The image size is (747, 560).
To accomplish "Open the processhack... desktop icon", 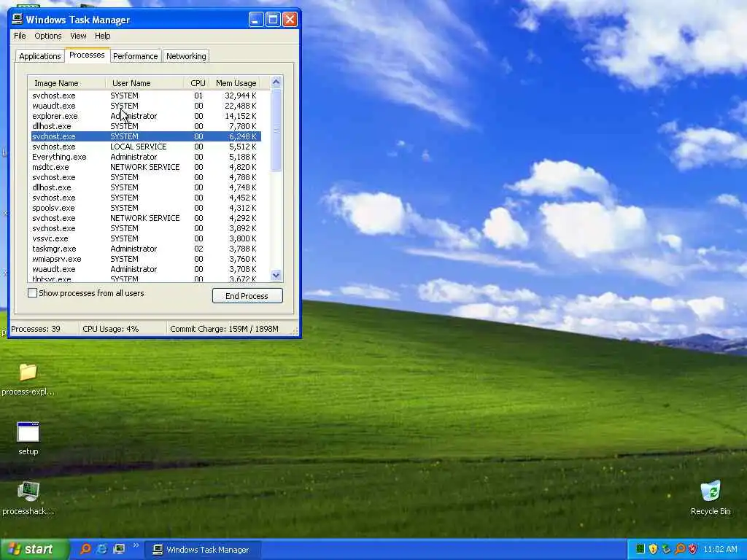I will click(x=28, y=498).
